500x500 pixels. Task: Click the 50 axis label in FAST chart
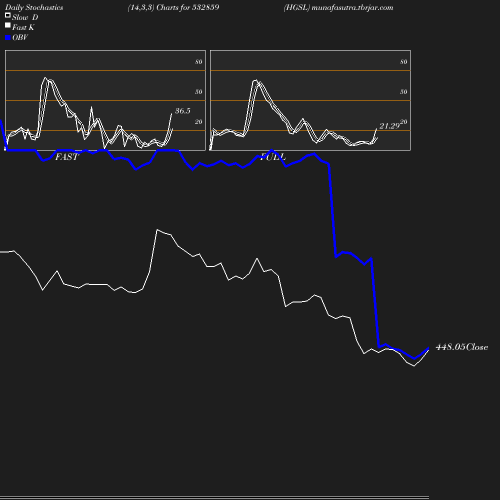[199, 92]
